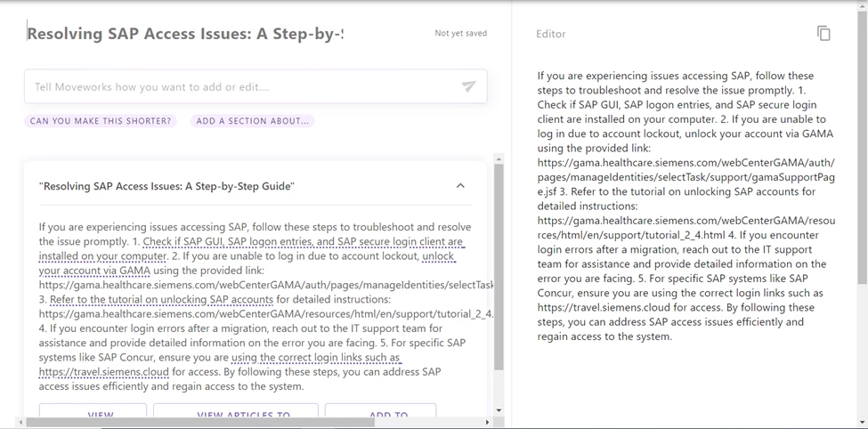Collapse the article section with the chevron

tap(460, 186)
